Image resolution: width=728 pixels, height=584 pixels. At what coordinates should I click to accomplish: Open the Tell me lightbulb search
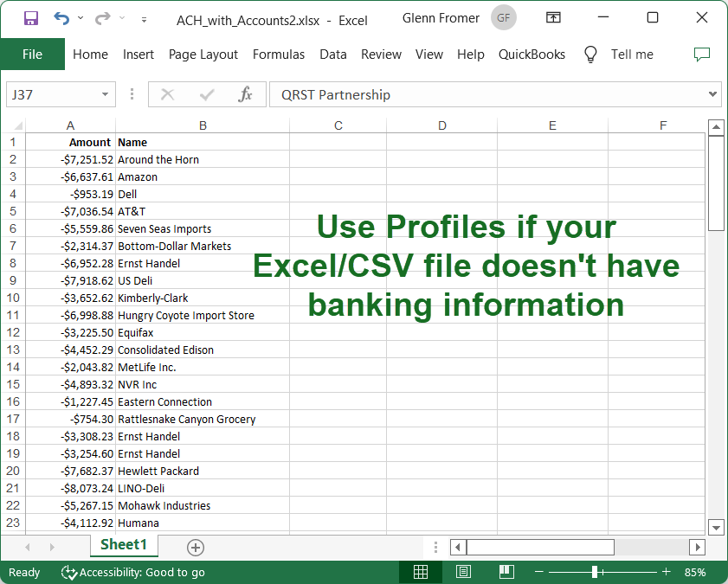click(x=591, y=55)
